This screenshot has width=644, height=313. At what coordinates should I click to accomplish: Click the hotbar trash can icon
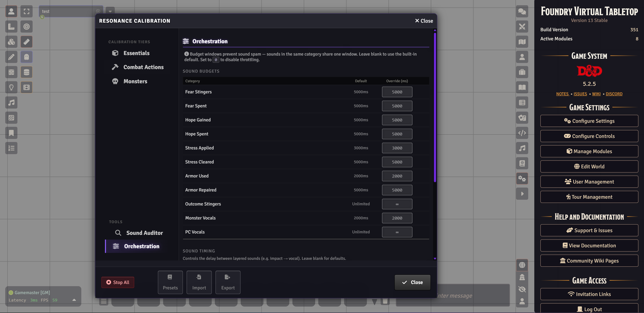point(385,301)
